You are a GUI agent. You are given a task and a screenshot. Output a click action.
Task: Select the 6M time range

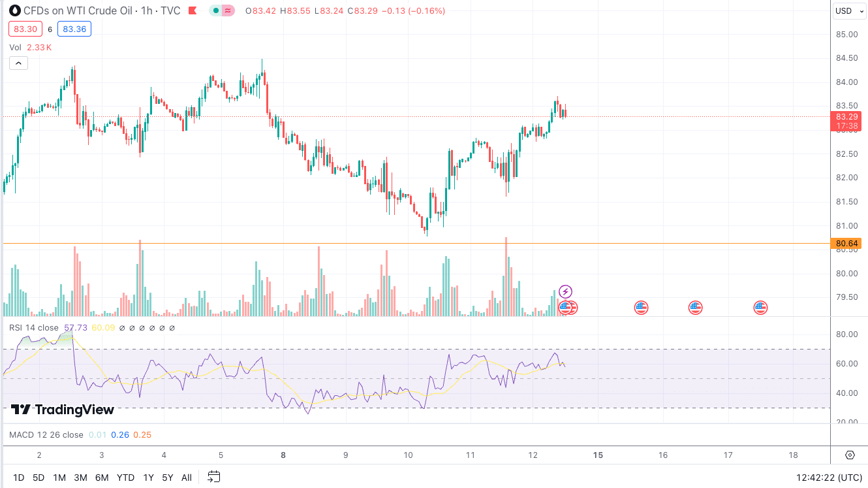[102, 478]
